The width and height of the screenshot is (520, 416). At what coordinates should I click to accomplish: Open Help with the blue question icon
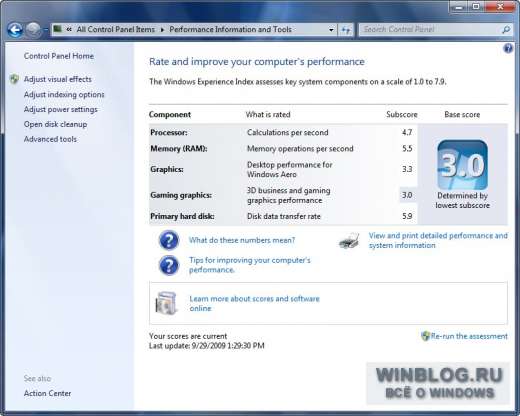pyautogui.click(x=508, y=49)
